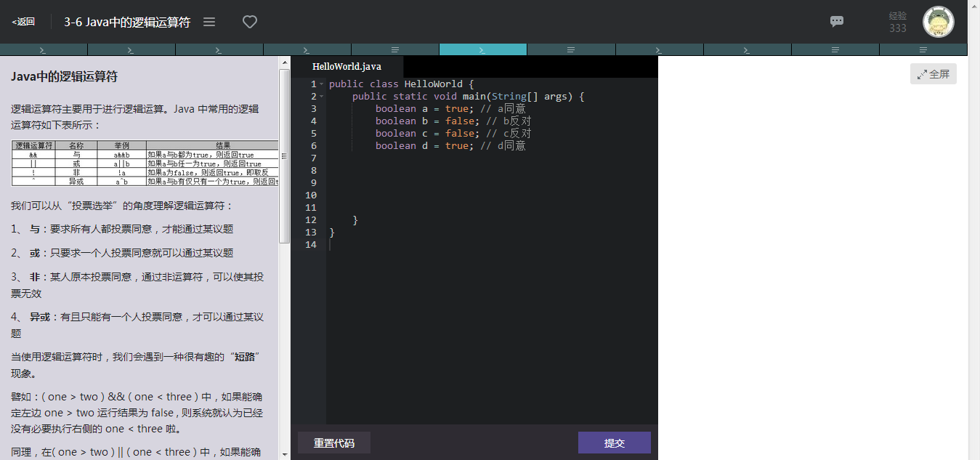Jump to the last section segment in progress bar
980x460 pixels.
[x=923, y=49]
